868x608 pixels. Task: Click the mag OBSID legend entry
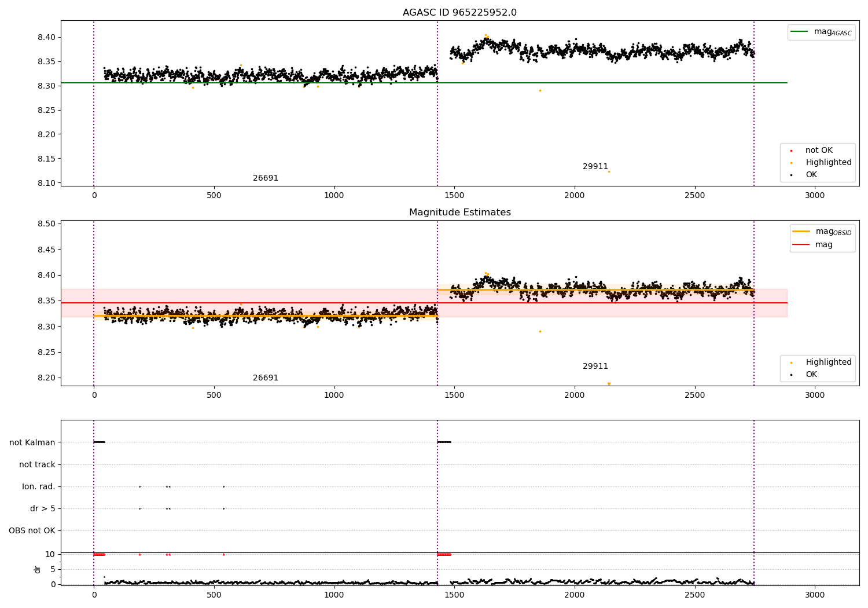822,232
